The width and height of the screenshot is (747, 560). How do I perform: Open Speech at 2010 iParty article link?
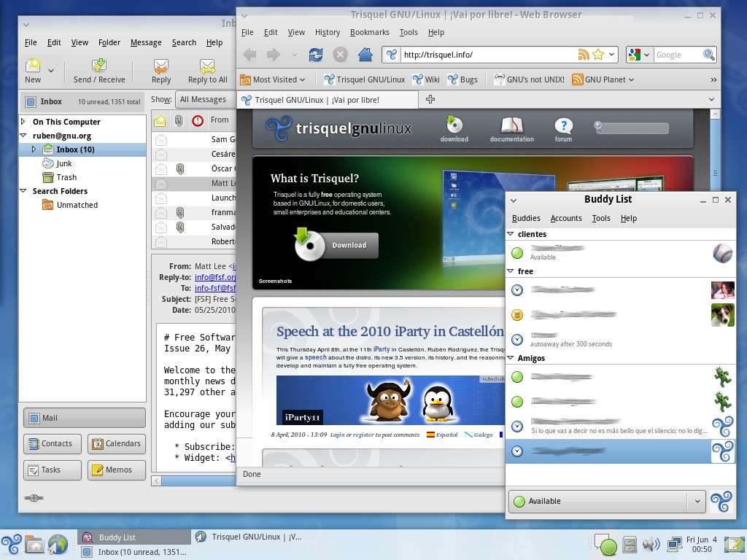[390, 331]
